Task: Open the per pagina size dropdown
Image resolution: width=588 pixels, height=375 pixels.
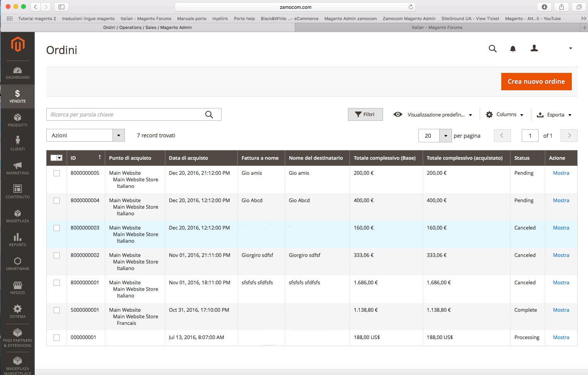Action: (445, 135)
